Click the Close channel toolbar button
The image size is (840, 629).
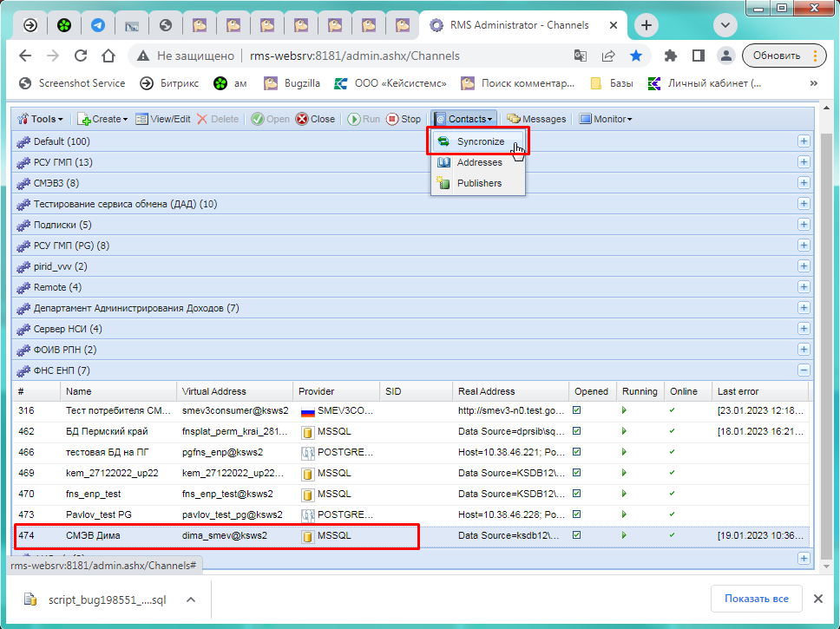(x=316, y=119)
